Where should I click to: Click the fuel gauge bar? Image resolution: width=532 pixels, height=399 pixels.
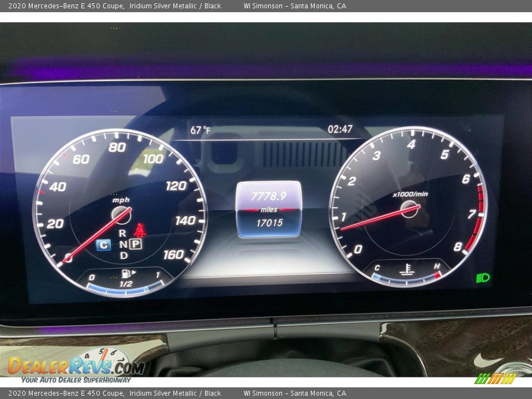pos(125,289)
